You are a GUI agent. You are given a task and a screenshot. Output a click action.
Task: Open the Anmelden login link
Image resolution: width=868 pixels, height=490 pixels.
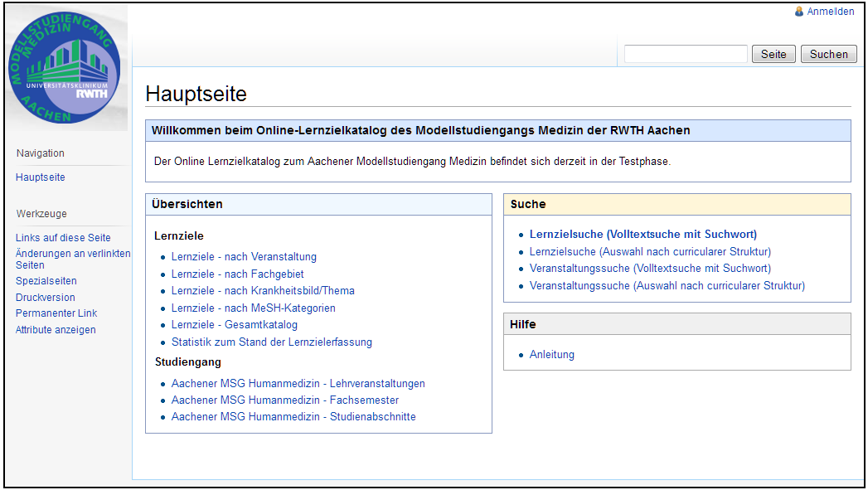[x=830, y=12]
